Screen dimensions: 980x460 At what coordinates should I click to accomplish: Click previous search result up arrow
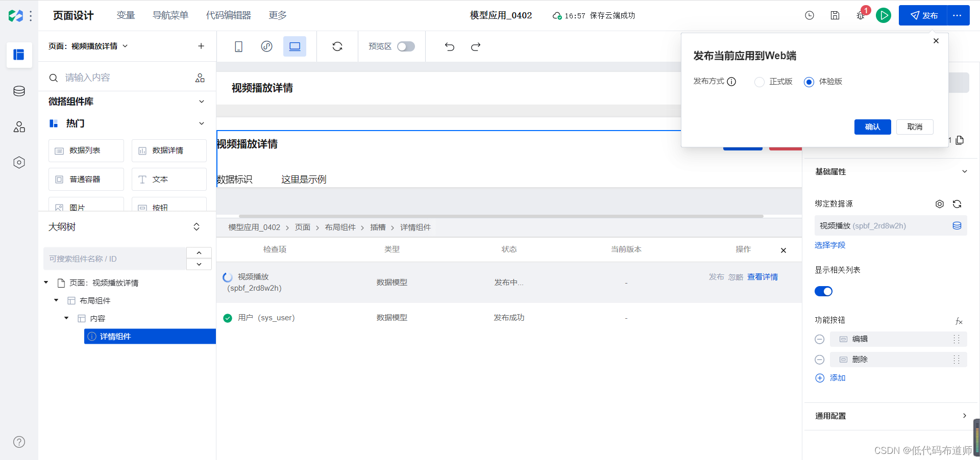coord(199,253)
